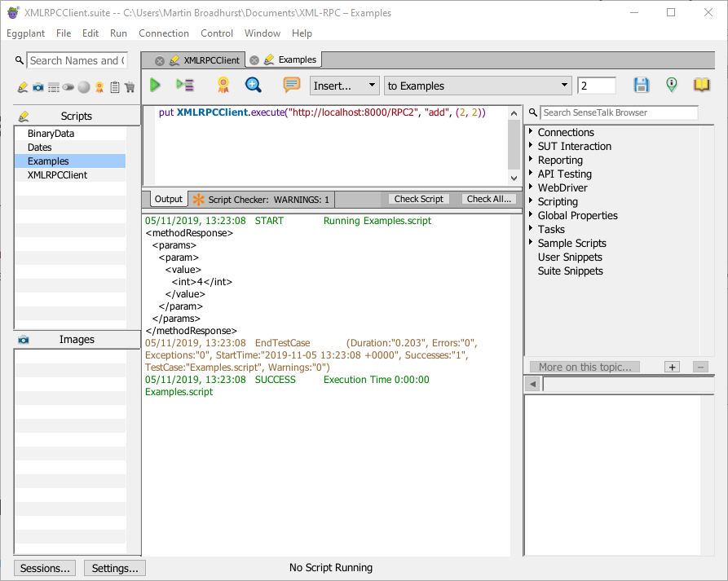Screen dimensions: 728x581
Task: Click the toggle switch icon in left toolbar
Action: (68, 87)
